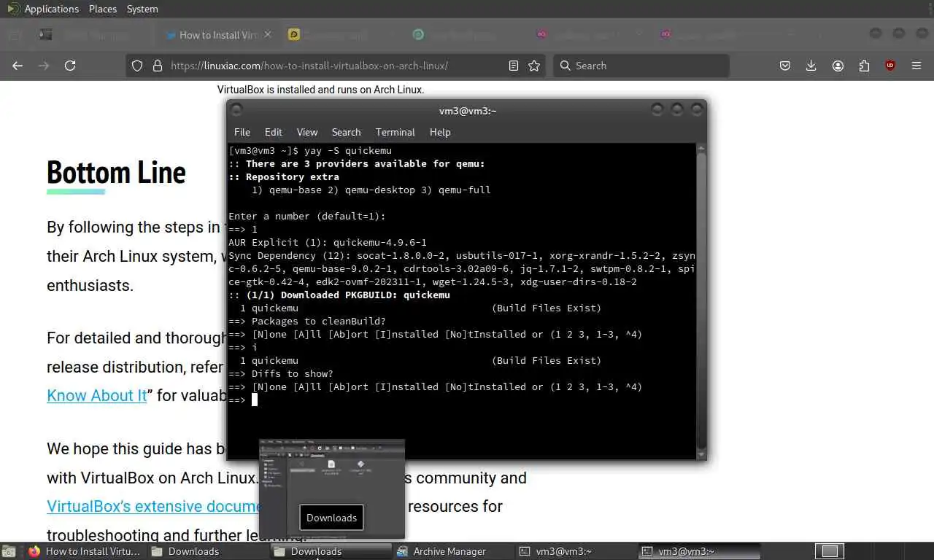934x560 pixels.
Task: Open the Places menu in top panel
Action: pyautogui.click(x=103, y=9)
